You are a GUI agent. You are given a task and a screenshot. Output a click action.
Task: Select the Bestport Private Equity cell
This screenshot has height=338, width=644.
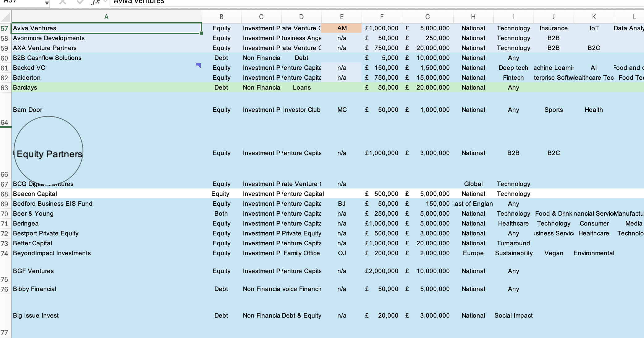click(x=106, y=233)
